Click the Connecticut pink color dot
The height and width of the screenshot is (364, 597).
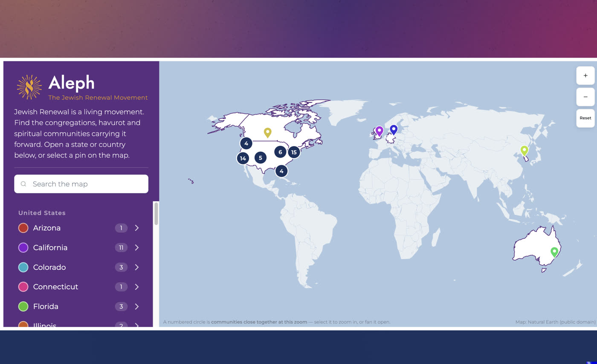(x=23, y=287)
